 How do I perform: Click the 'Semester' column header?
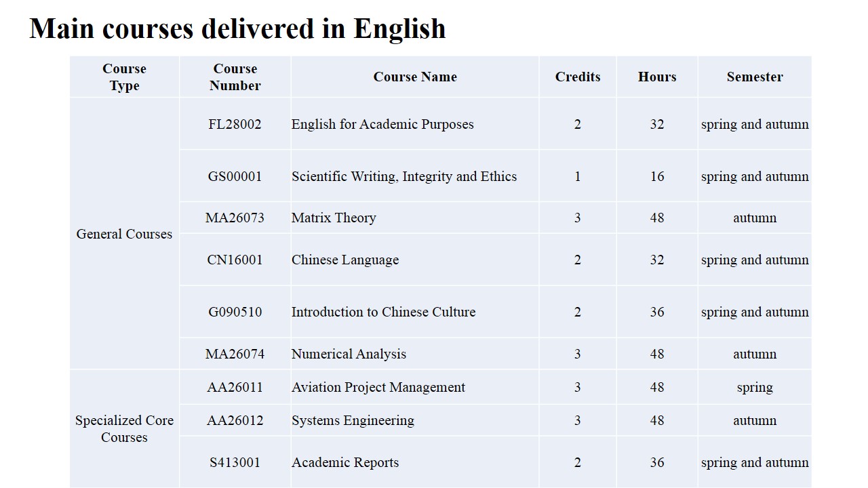(755, 77)
